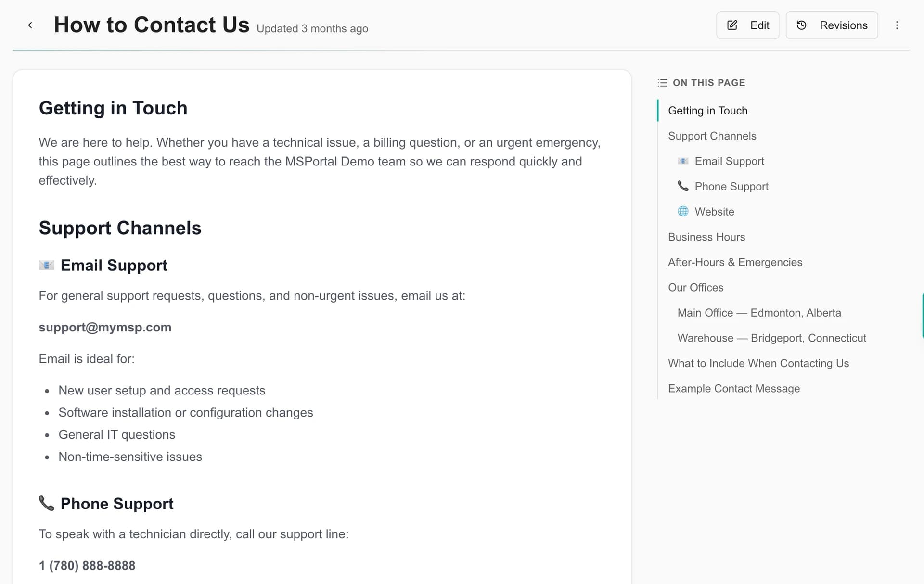Image resolution: width=924 pixels, height=584 pixels.
Task: Click the envelope icon beside Email Support heading
Action: [x=46, y=265]
